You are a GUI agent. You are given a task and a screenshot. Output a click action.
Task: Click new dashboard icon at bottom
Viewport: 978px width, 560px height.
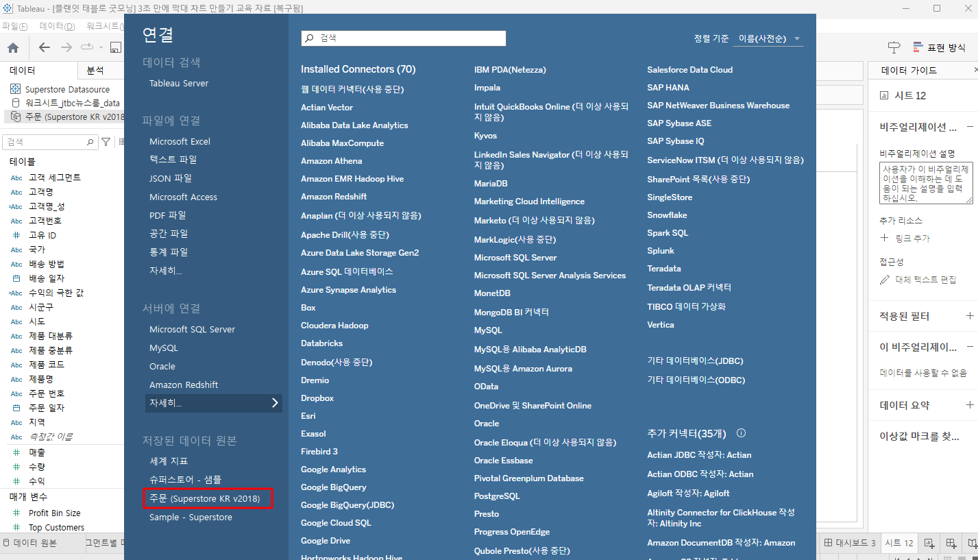pyautogui.click(x=951, y=543)
